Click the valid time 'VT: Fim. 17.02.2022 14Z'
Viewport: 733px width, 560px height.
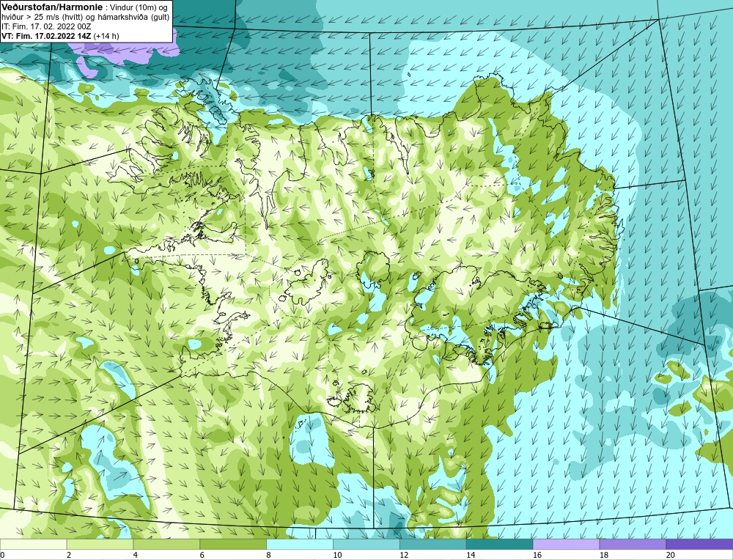[x=47, y=36]
